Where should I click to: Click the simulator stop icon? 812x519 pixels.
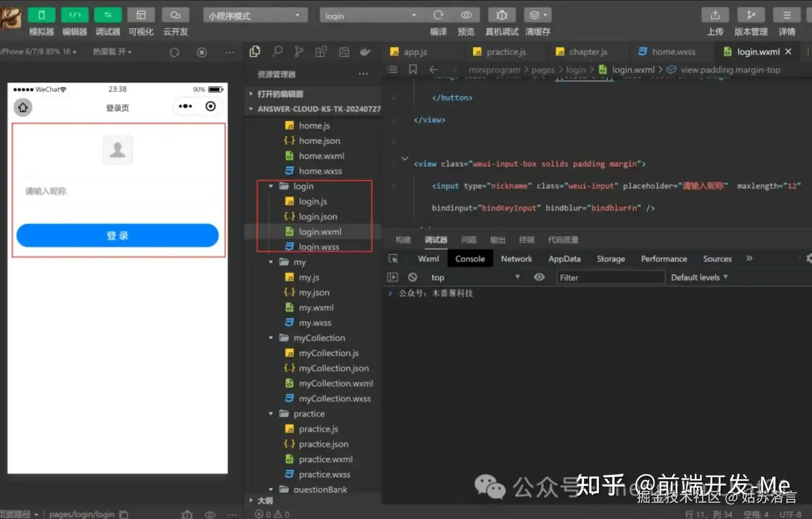202,52
